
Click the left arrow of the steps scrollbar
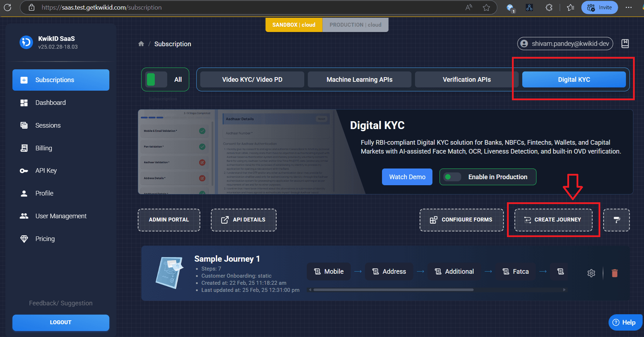coord(310,290)
